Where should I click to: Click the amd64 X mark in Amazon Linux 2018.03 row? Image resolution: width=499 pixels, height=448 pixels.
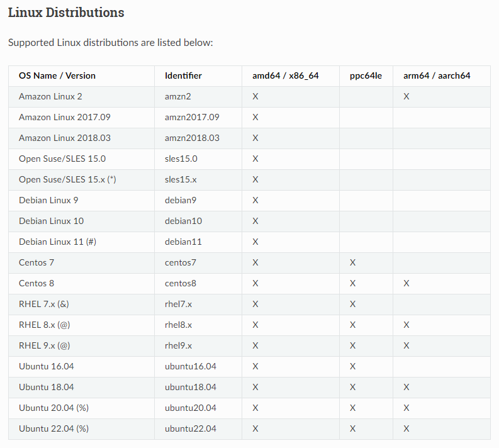click(x=255, y=138)
